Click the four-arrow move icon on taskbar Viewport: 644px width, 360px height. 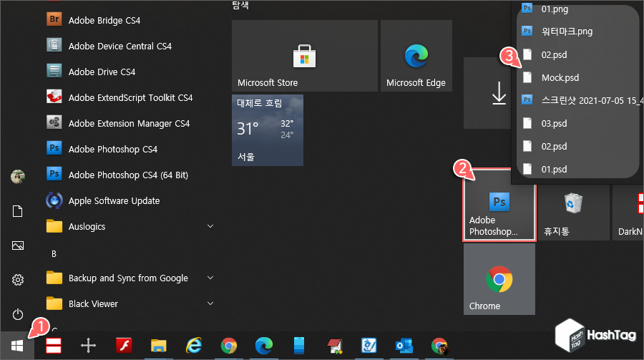point(88,346)
